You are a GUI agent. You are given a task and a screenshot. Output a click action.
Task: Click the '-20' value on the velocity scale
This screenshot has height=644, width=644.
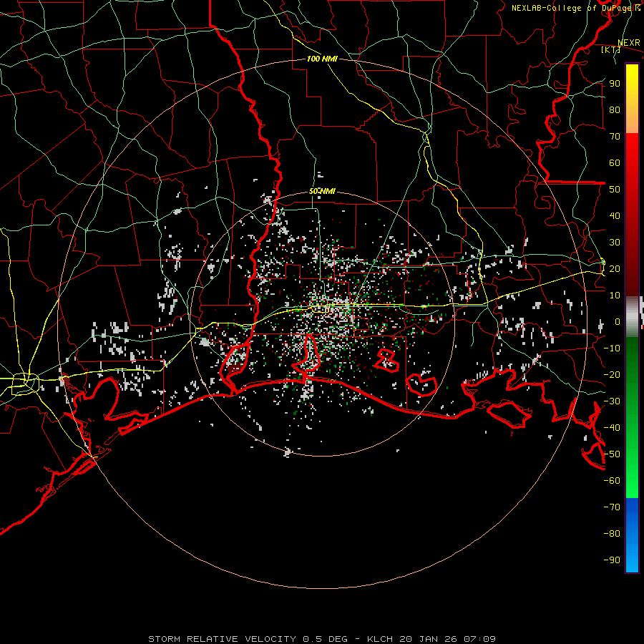(x=612, y=375)
